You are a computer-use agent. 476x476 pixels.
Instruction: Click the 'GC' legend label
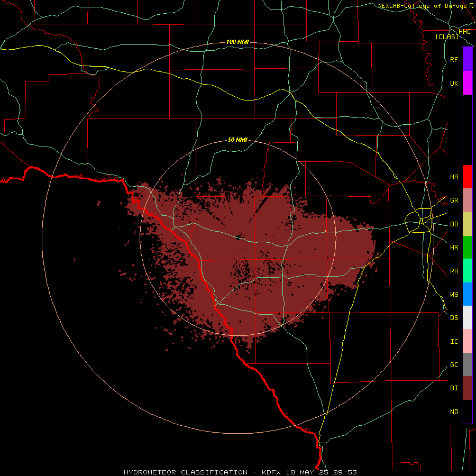(x=454, y=364)
